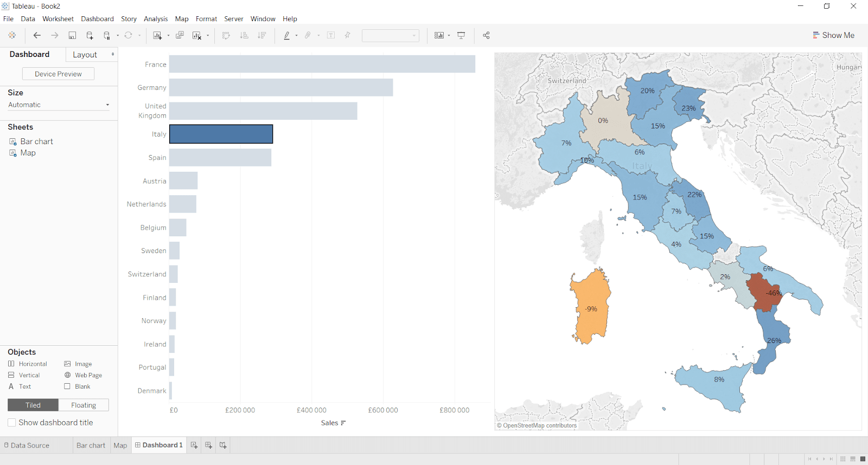Switch to the Layout pane tab
868x465 pixels.
pyautogui.click(x=85, y=55)
